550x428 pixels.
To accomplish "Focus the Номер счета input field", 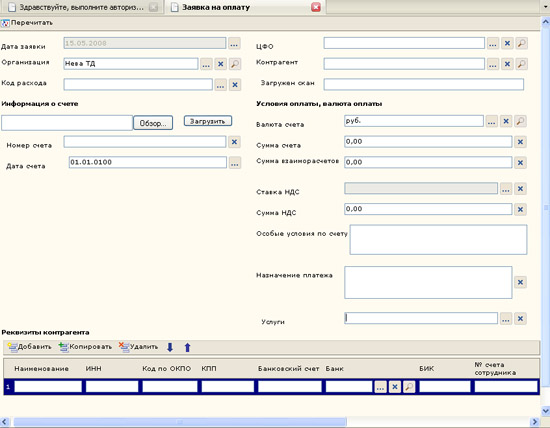I will [x=145, y=142].
